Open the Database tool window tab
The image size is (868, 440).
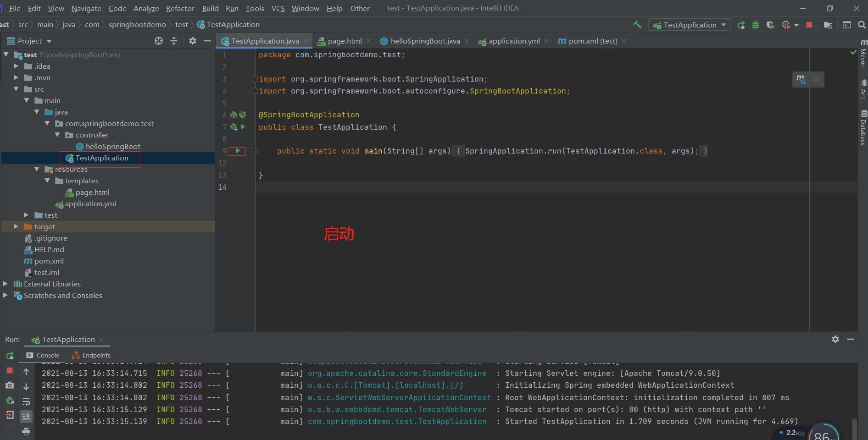point(863,128)
